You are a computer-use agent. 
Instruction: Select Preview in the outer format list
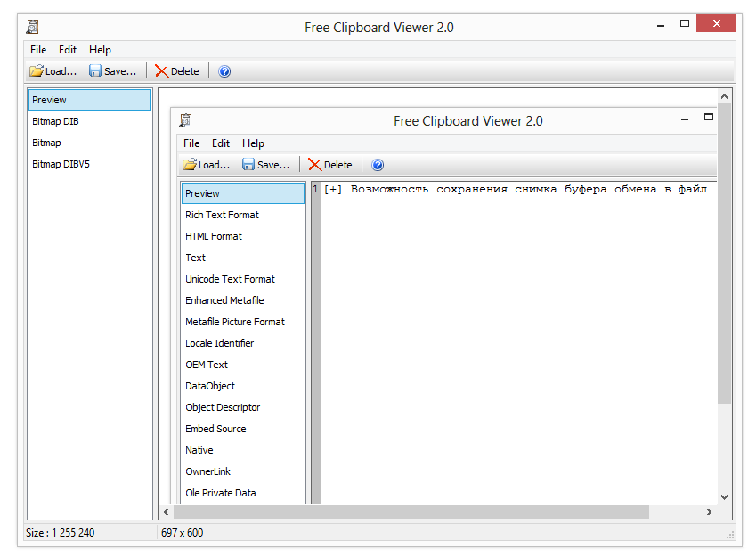[x=90, y=100]
